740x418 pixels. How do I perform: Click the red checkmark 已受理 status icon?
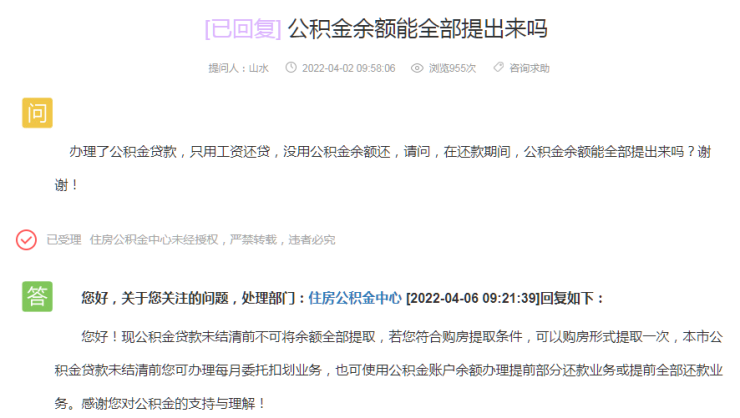tap(26, 240)
